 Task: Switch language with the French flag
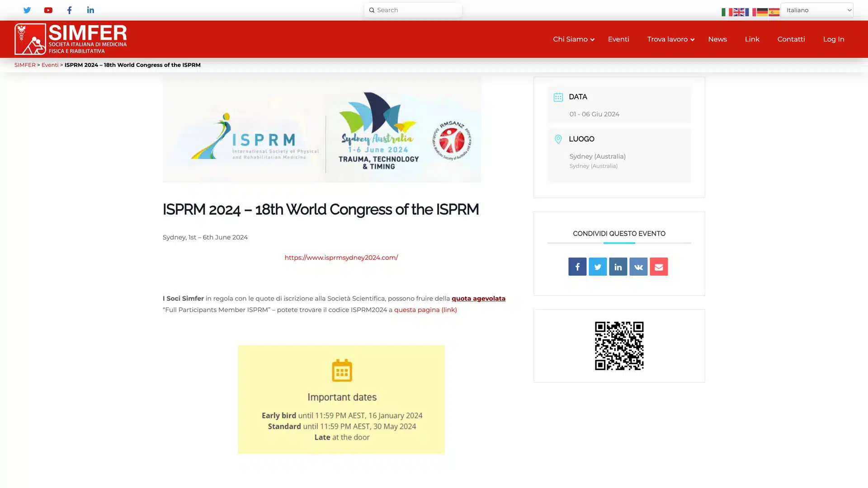[750, 12]
